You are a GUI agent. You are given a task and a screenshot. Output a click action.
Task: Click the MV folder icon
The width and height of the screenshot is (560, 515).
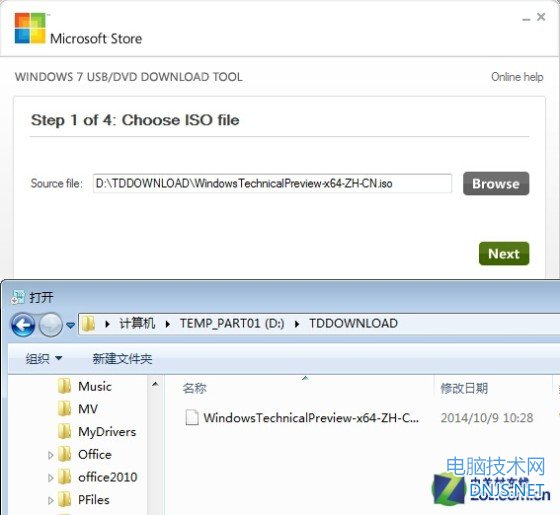pos(65,409)
